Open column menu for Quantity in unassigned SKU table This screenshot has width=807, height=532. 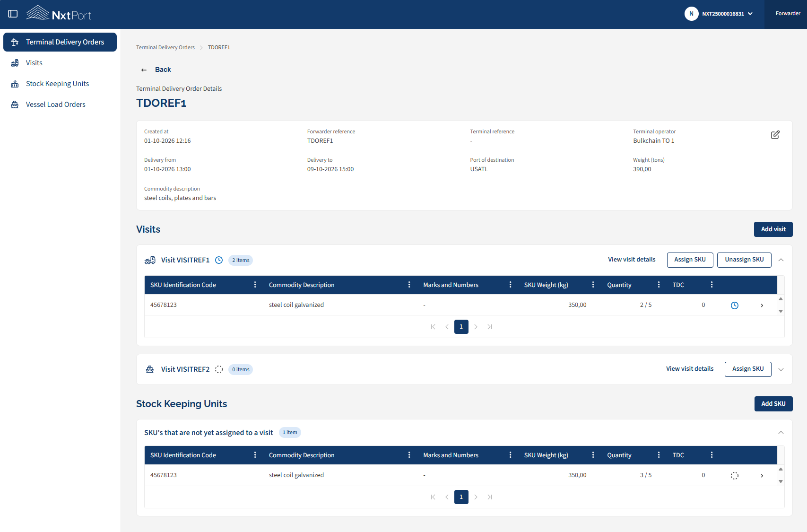click(659, 455)
